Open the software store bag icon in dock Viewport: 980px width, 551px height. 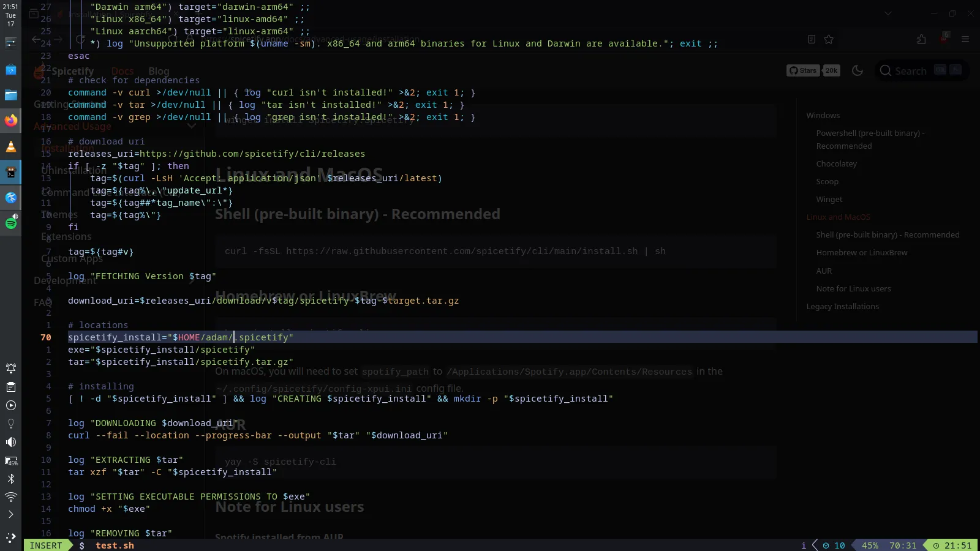coord(11,70)
